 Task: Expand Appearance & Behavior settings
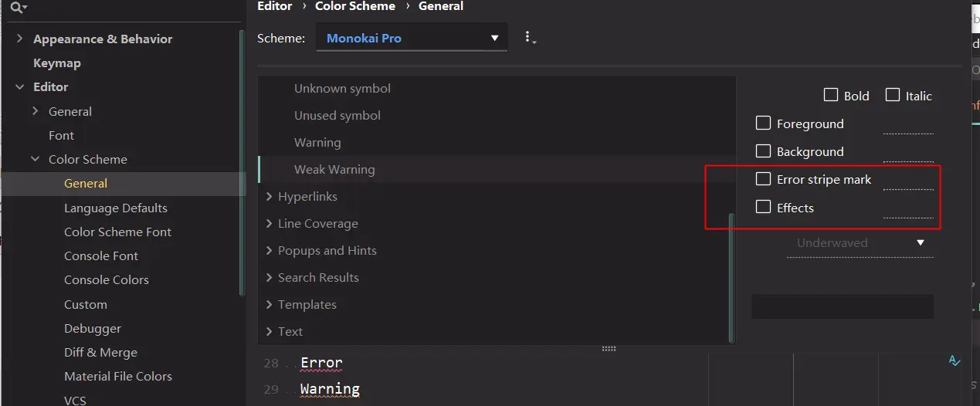20,39
